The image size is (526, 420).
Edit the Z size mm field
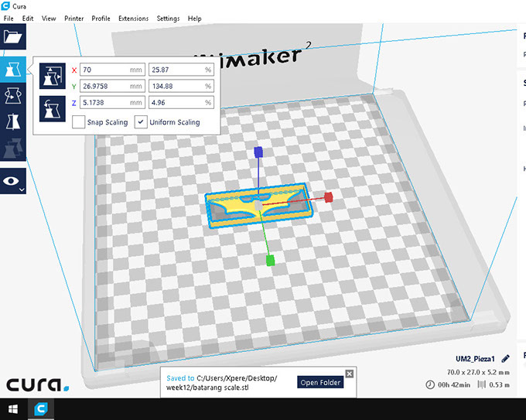coord(112,103)
